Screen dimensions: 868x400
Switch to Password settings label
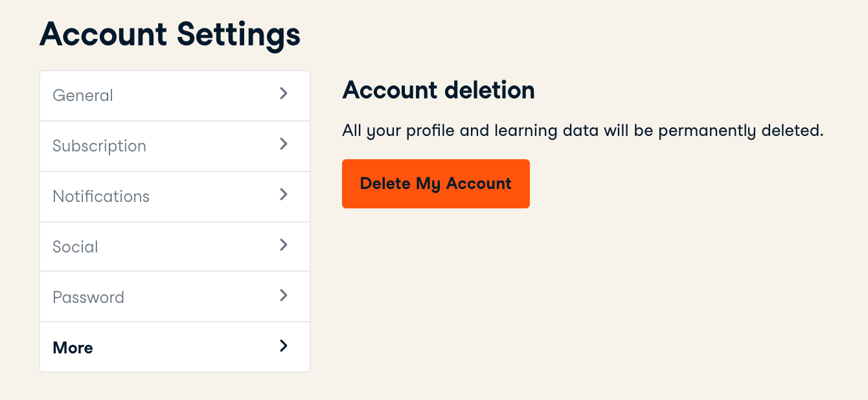[88, 298]
